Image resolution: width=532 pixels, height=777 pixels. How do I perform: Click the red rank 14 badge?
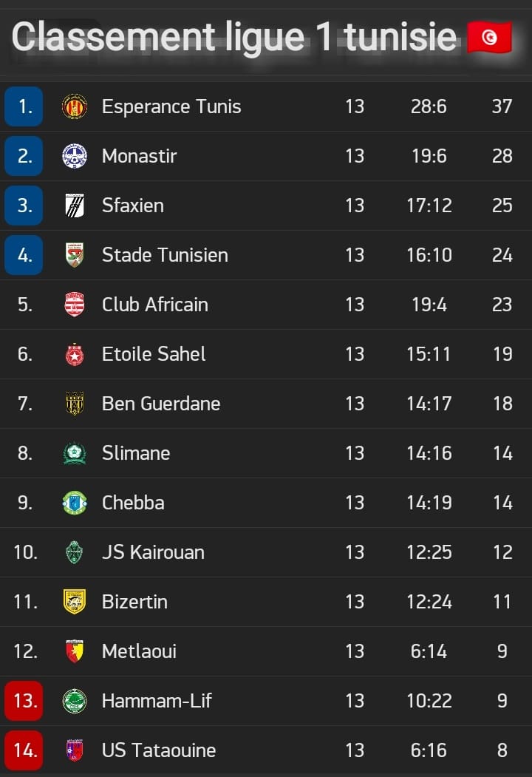click(x=24, y=750)
